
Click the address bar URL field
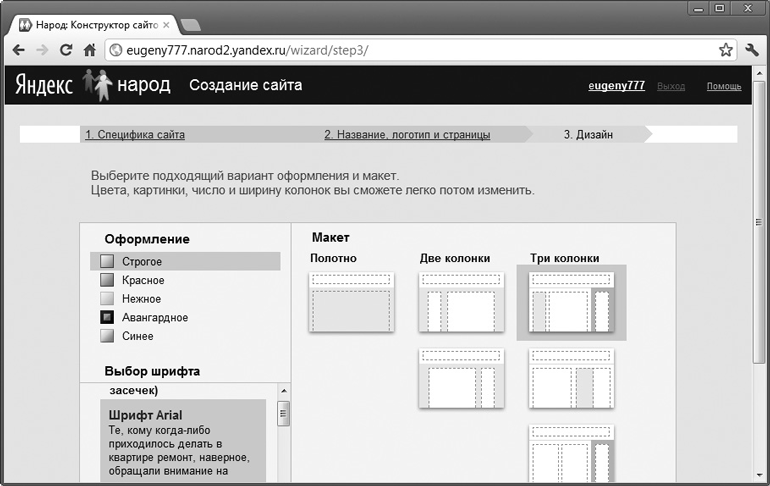tap(400, 50)
